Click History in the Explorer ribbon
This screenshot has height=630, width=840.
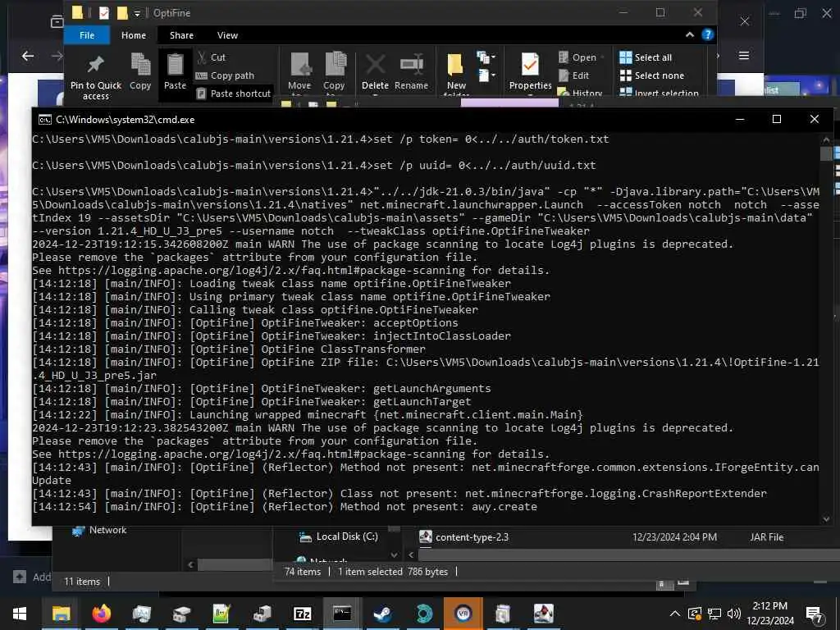(x=580, y=93)
